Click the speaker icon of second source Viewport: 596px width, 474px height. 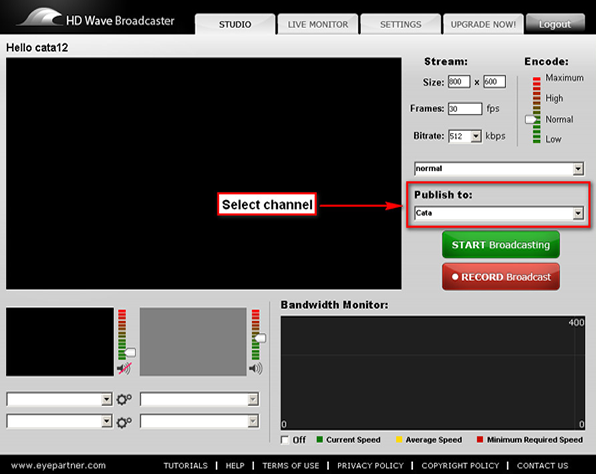[256, 368]
